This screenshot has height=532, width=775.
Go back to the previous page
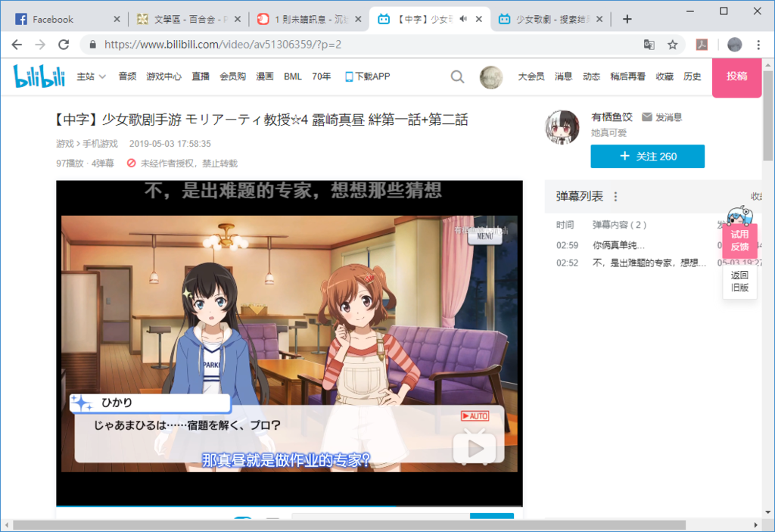click(17, 45)
